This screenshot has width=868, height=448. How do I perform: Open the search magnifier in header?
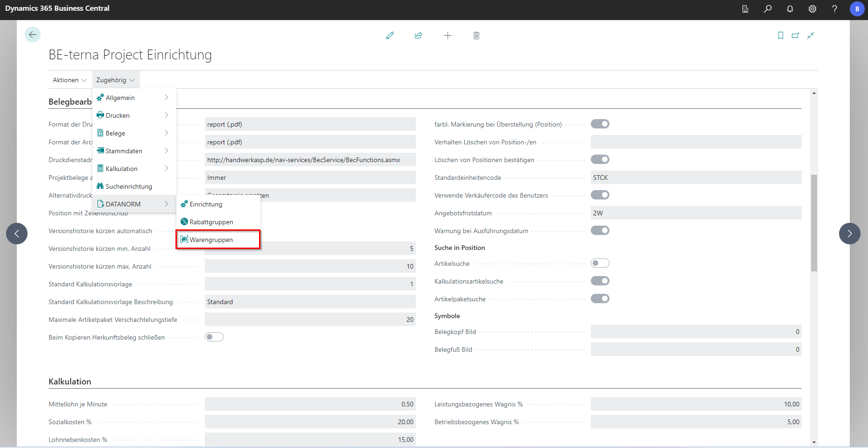pos(768,9)
